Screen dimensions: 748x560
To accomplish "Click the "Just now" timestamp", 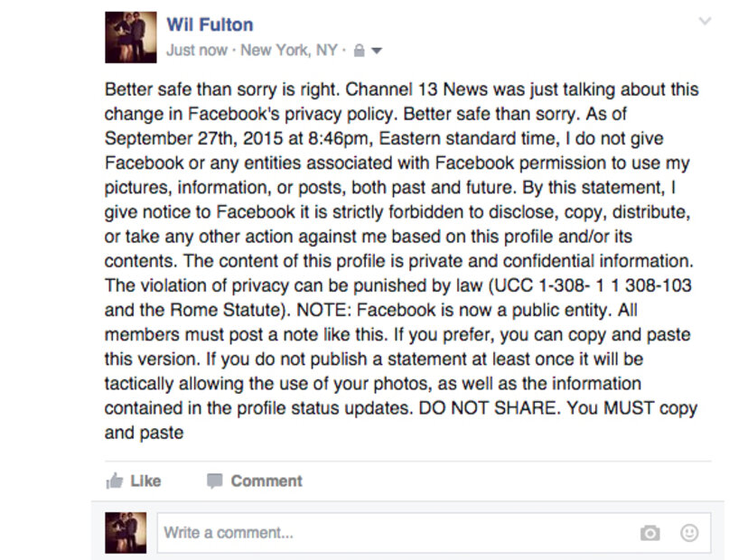I will pyautogui.click(x=197, y=51).
